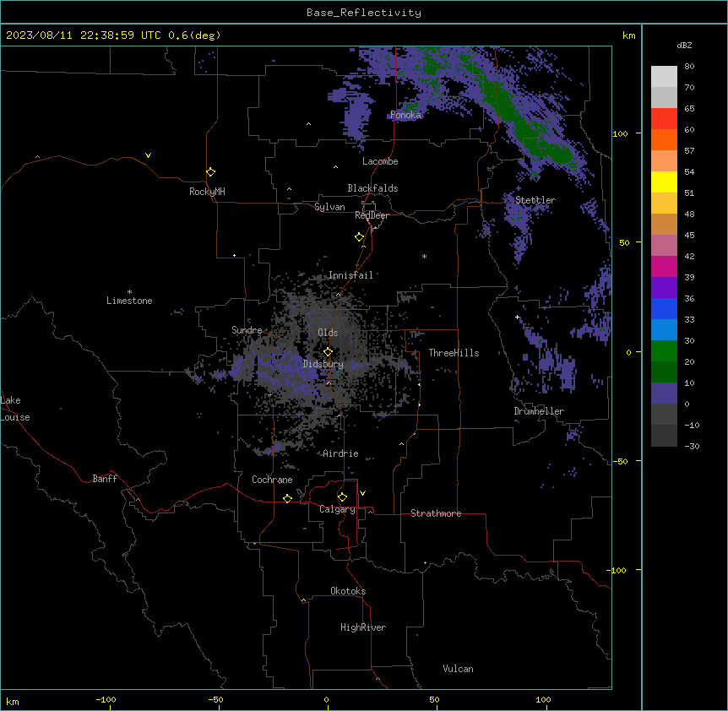Screen dimensions: 728x711
Task: Click the white plus marker north of Drumheller
Action: point(517,318)
